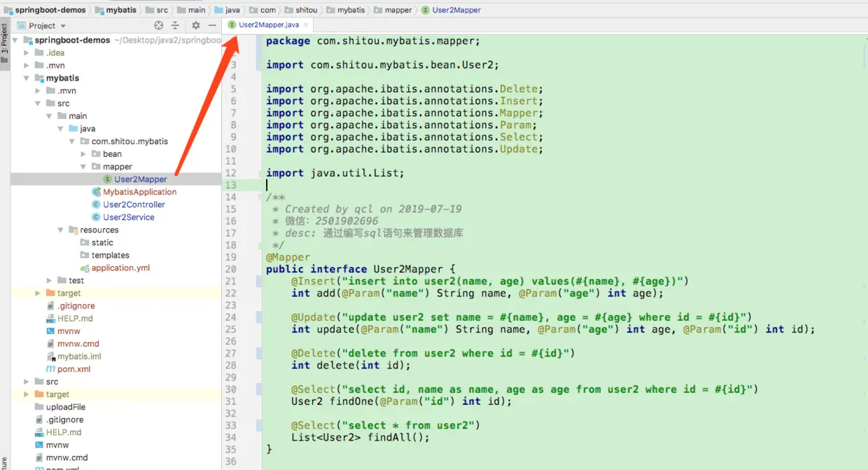Screen dimensions: 868x470
Task: Select the mapper package name in tree
Action: pyautogui.click(x=118, y=167)
